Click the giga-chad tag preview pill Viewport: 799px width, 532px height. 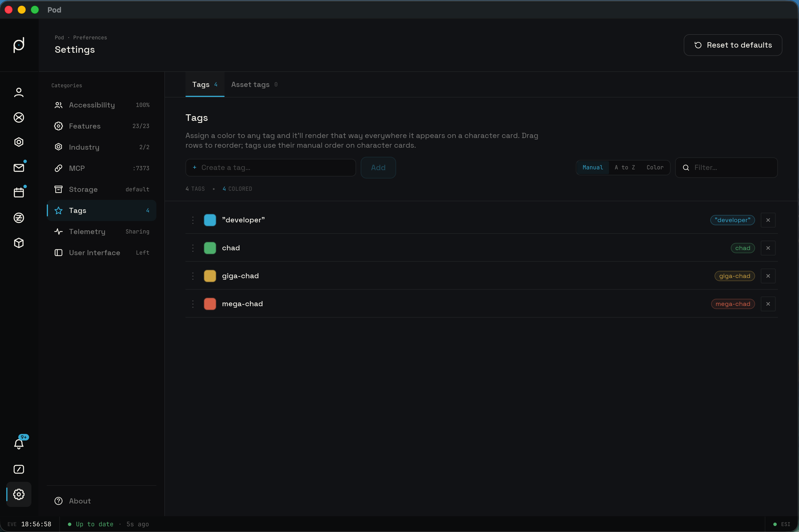point(735,276)
